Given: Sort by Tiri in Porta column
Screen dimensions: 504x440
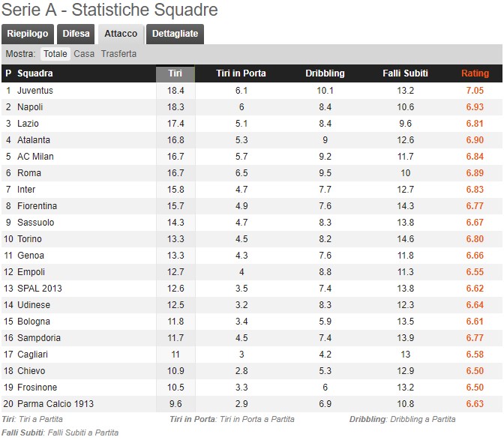Looking at the screenshot, I should click(241, 73).
